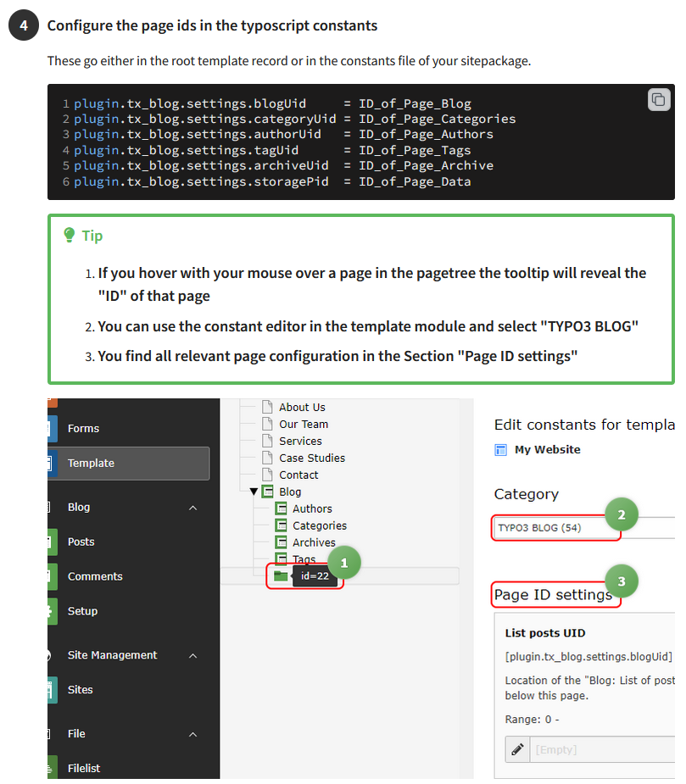
Task: Click the Page ID settings section heading
Action: (553, 594)
